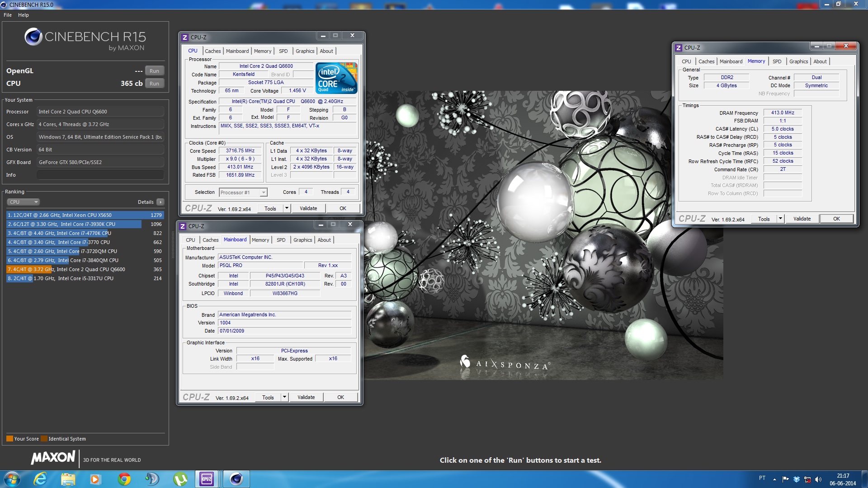Run the OpenGL benchmark

tap(154, 71)
